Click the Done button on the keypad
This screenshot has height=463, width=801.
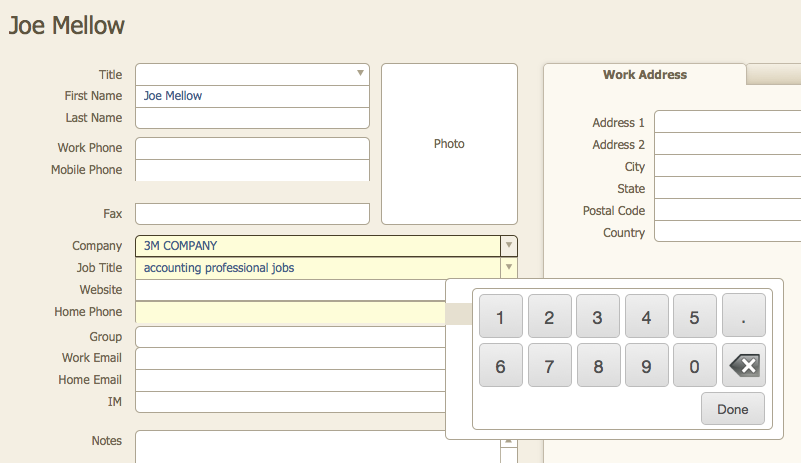[x=732, y=409]
